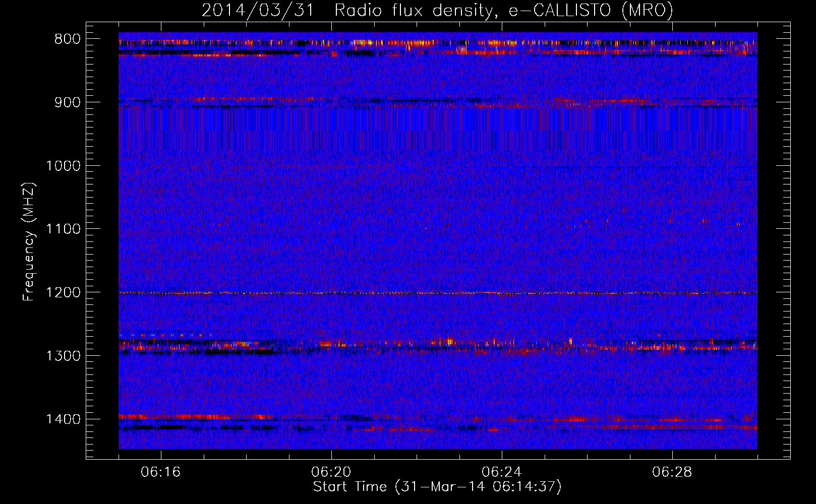Viewport: 816px width, 504px height.
Task: Click the 06:20 time axis label
Action: [331, 472]
